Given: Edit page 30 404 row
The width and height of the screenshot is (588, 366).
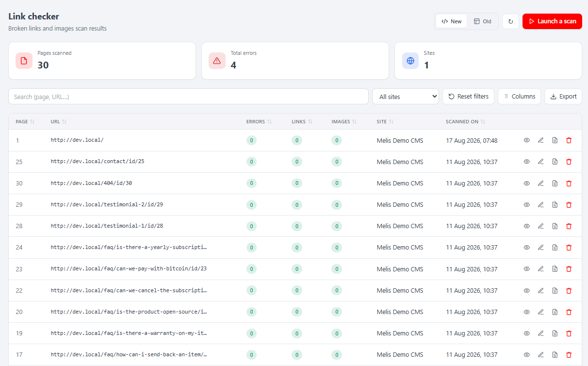Looking at the screenshot, I should 540,183.
